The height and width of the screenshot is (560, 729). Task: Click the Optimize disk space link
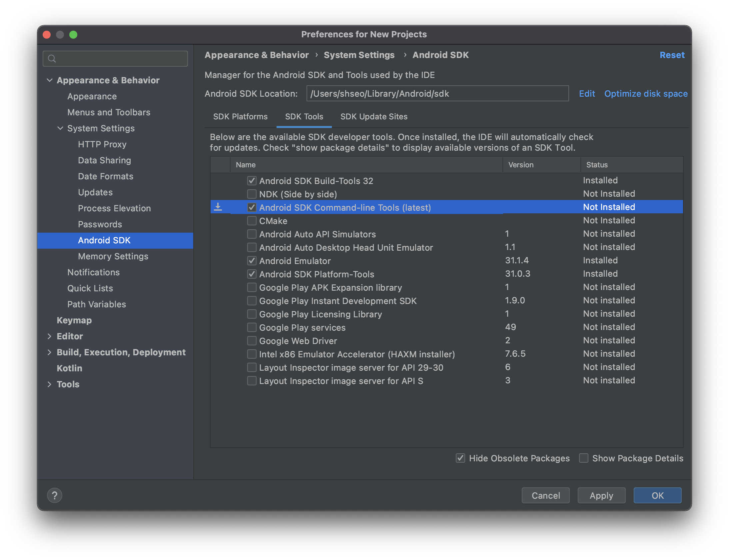click(646, 94)
